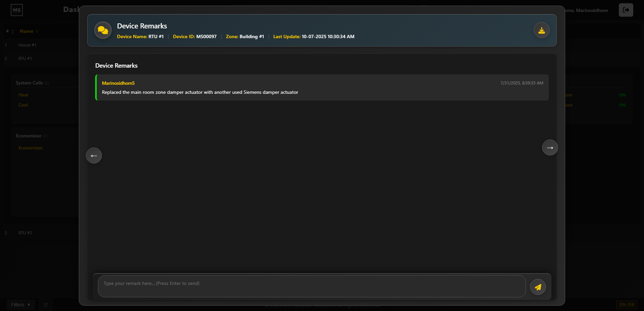Click the Device Name RTU #1 label
This screenshot has width=644, height=311.
(140, 37)
